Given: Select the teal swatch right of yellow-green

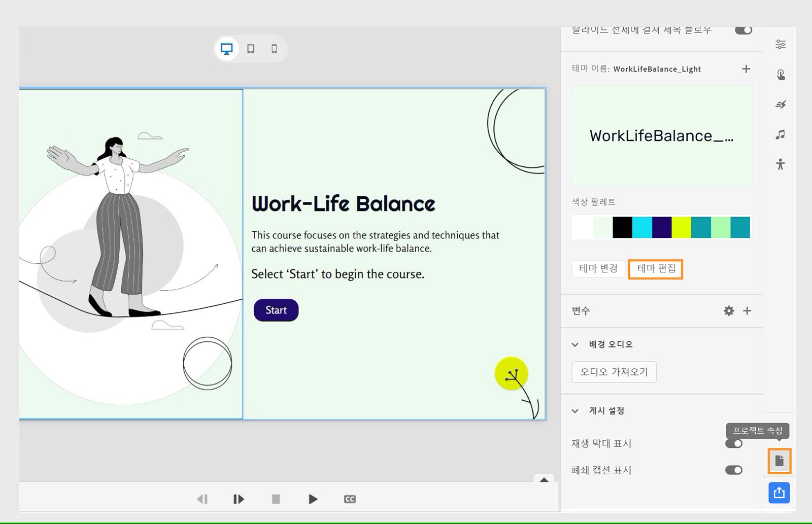Looking at the screenshot, I should tap(701, 227).
